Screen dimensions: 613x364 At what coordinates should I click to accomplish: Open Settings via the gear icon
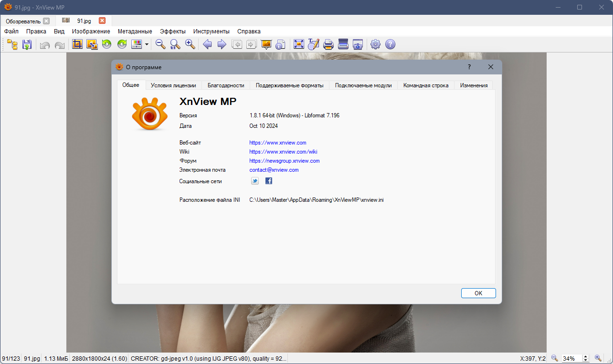click(376, 44)
